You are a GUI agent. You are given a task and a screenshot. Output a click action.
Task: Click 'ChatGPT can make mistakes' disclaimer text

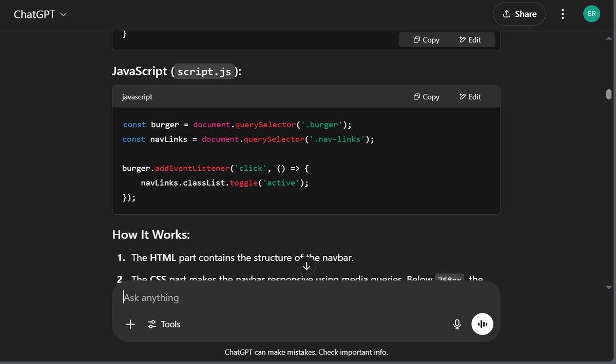[x=306, y=352]
